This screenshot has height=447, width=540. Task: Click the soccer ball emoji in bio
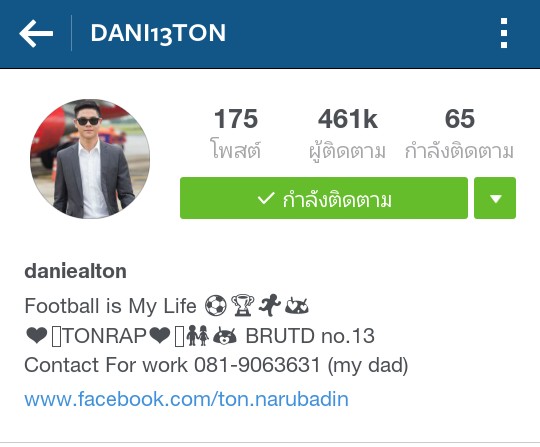[x=216, y=305]
